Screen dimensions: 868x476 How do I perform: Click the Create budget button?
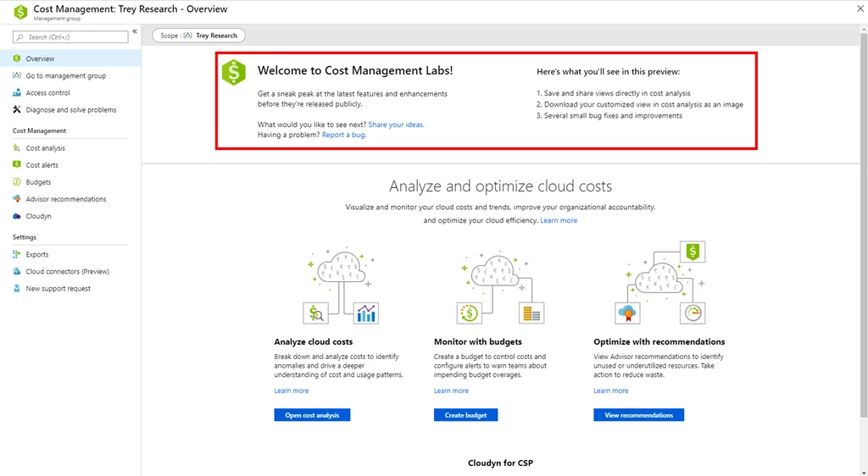[x=465, y=415]
